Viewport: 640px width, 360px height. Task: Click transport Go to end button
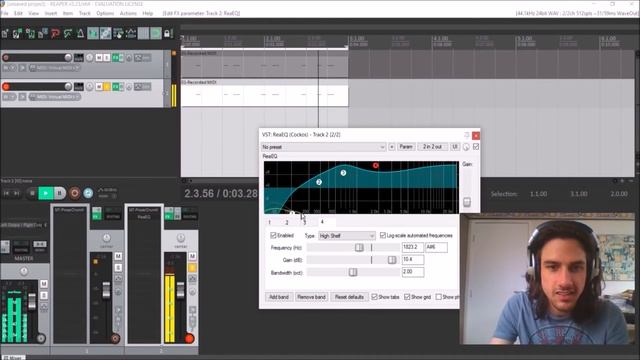[x=17, y=193]
